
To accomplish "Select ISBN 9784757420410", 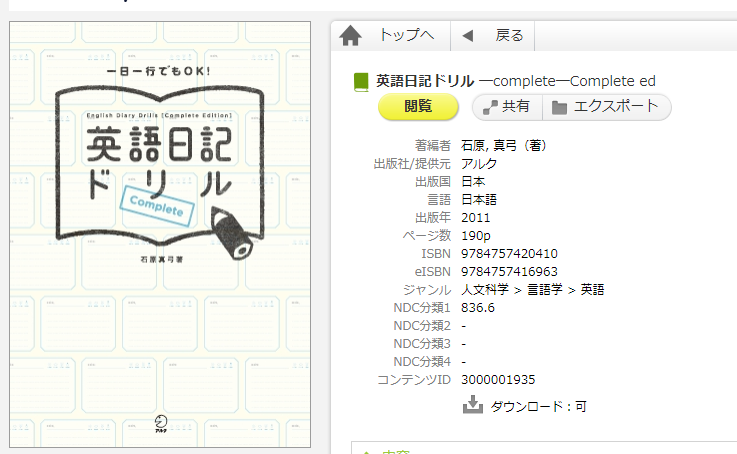I will point(509,254).
